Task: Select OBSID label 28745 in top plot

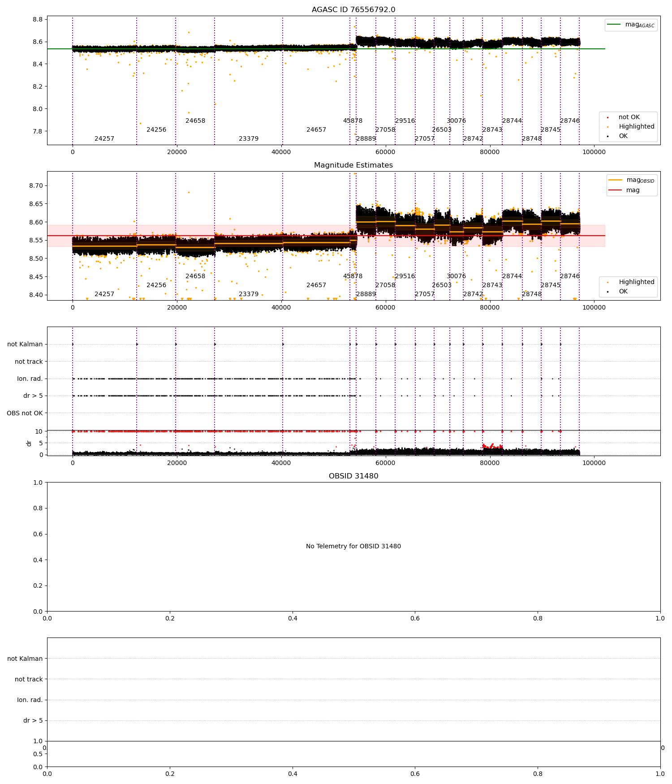Action: [x=551, y=130]
